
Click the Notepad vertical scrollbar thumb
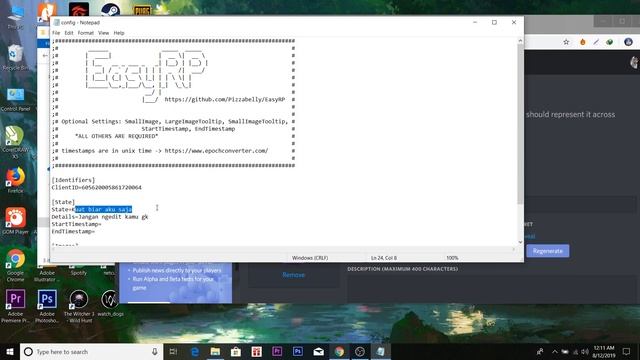pos(520,124)
